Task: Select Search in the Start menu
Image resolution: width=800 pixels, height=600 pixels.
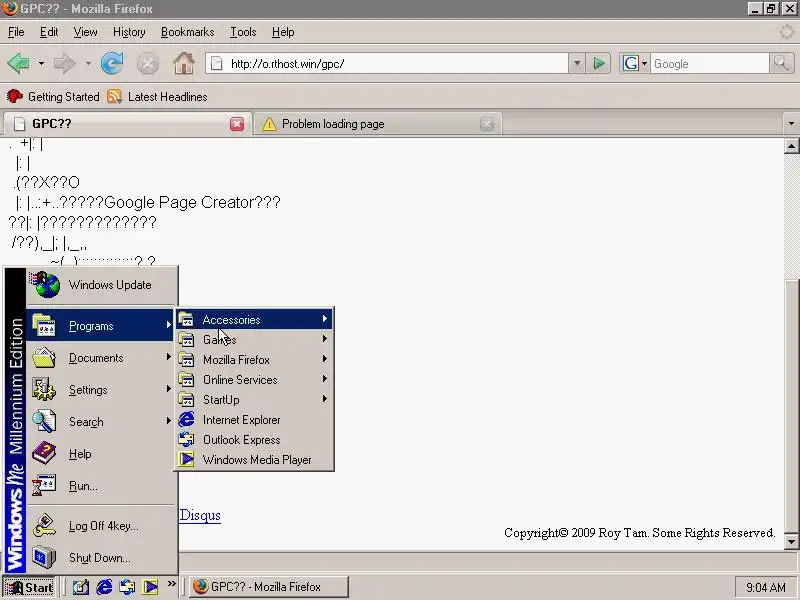Action: click(x=101, y=422)
